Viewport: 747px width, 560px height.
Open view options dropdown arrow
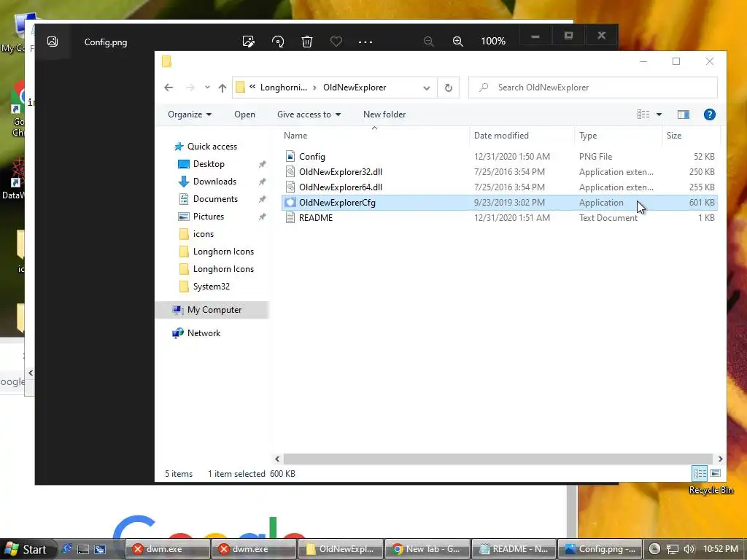(659, 114)
